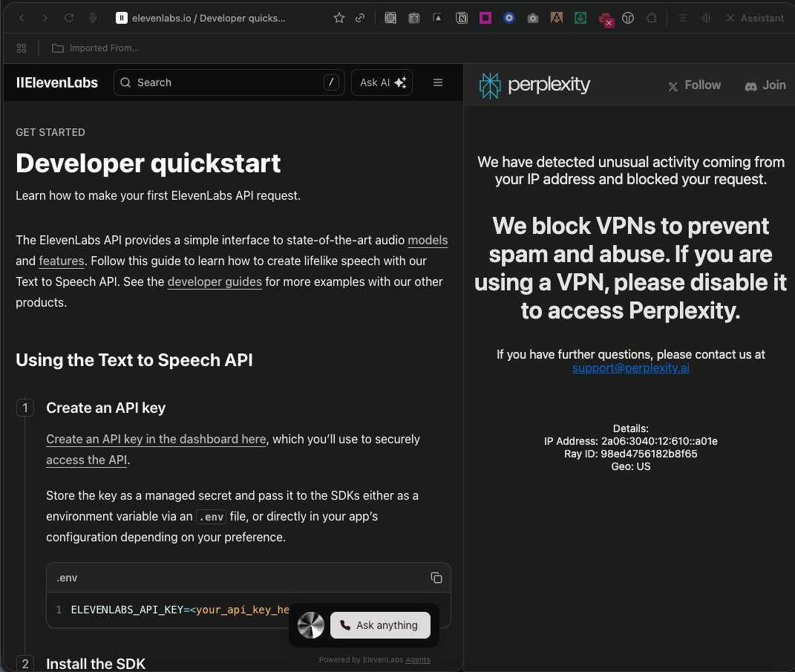Open the image extension with the triangle icon
Screen dimensions: 795x672
(x=437, y=19)
